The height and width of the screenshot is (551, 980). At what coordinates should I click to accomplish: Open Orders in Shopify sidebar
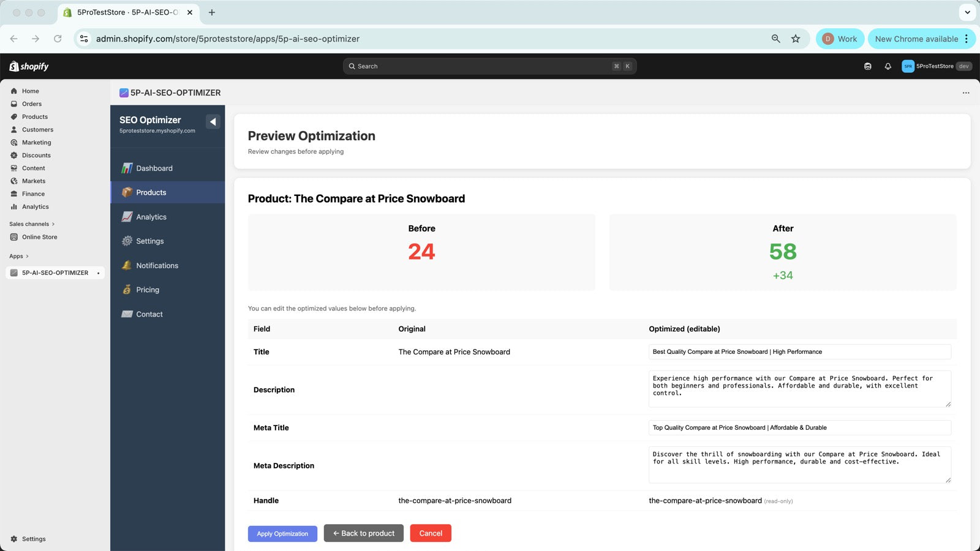click(32, 104)
